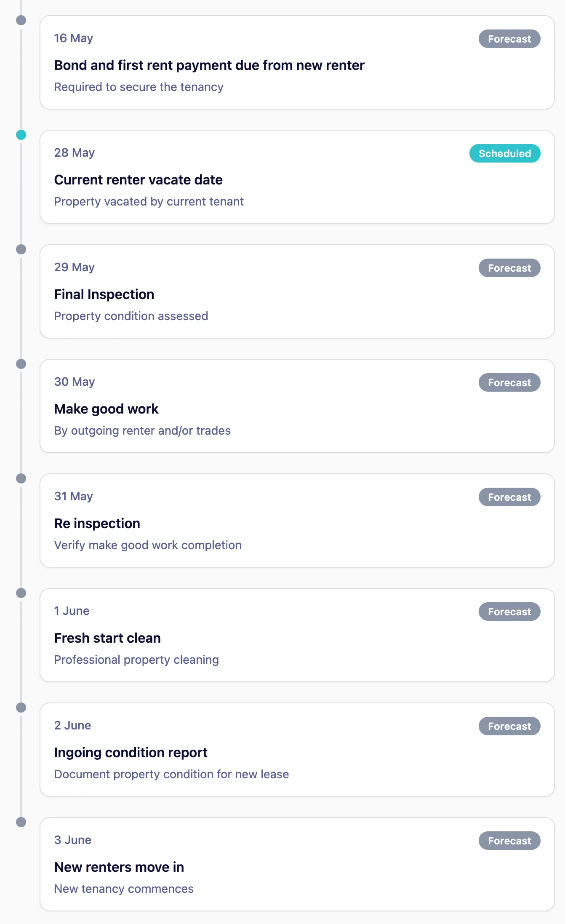Click the timeline dot beside 1 June
The width and height of the screenshot is (565, 924).
click(x=21, y=593)
